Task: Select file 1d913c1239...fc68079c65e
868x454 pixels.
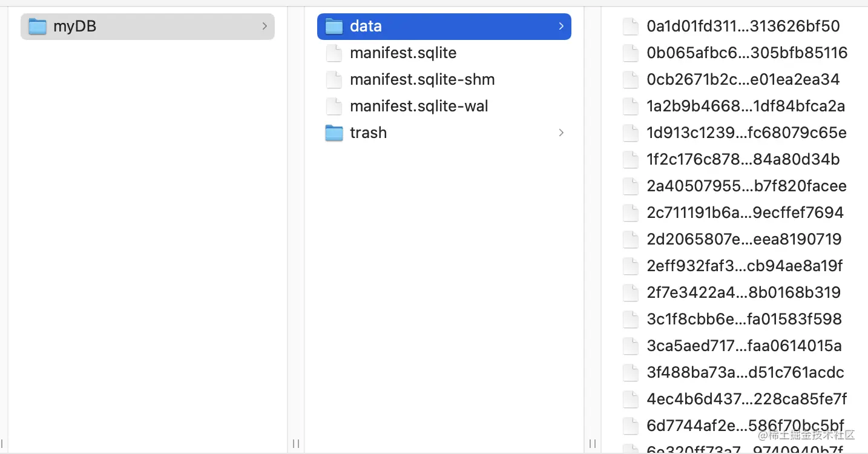Action: [x=746, y=133]
